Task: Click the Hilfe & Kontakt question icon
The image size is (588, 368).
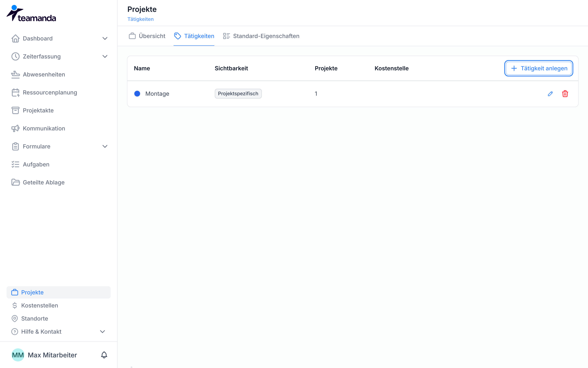Action: (x=14, y=332)
